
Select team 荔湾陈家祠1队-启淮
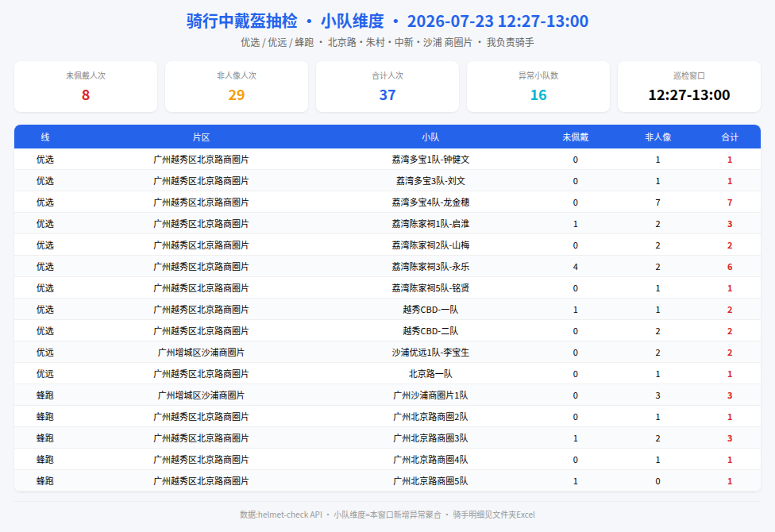pos(430,224)
